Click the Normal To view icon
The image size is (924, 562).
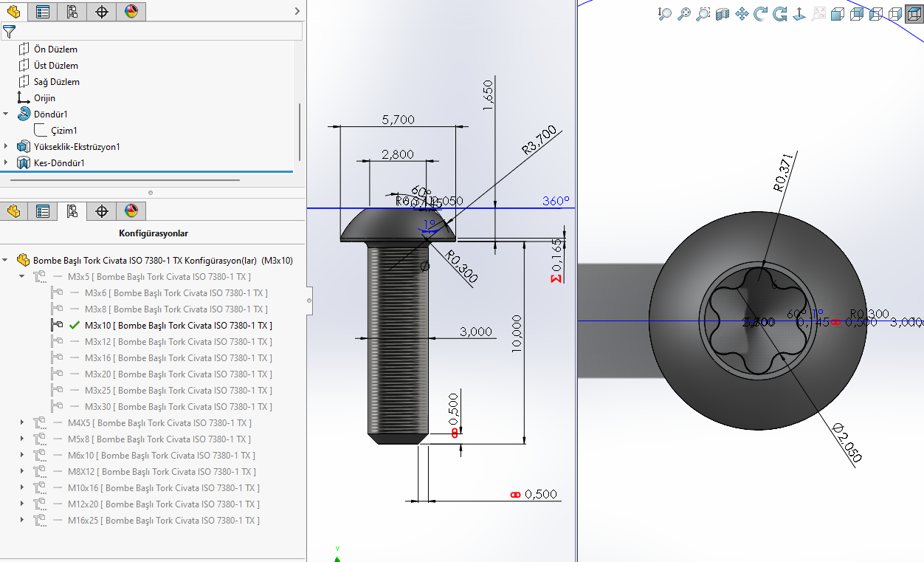[x=799, y=13]
